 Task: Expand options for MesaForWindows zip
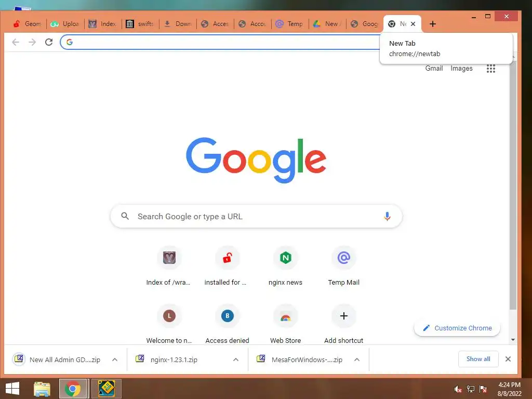coord(357,360)
